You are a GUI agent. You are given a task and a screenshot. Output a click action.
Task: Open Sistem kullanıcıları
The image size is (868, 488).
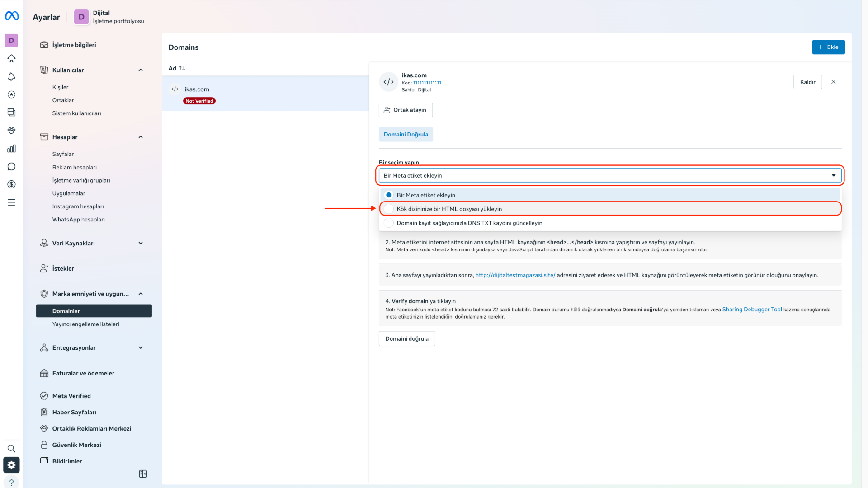[x=76, y=113]
